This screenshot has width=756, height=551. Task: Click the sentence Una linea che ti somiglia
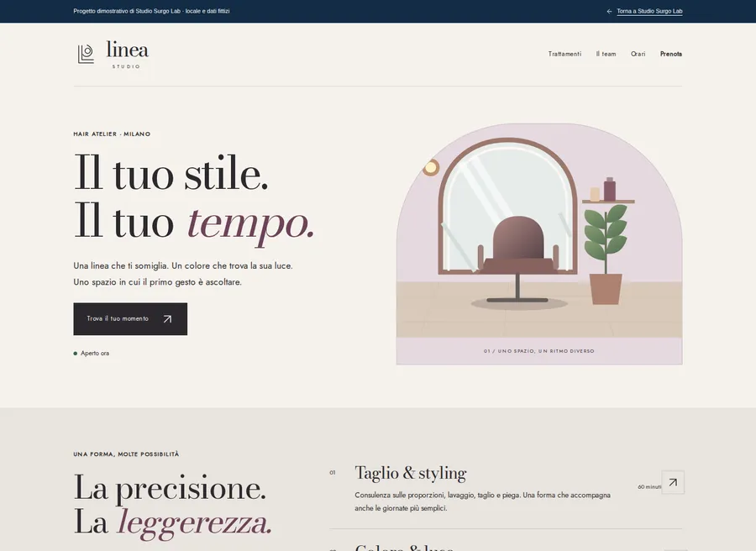120,265
